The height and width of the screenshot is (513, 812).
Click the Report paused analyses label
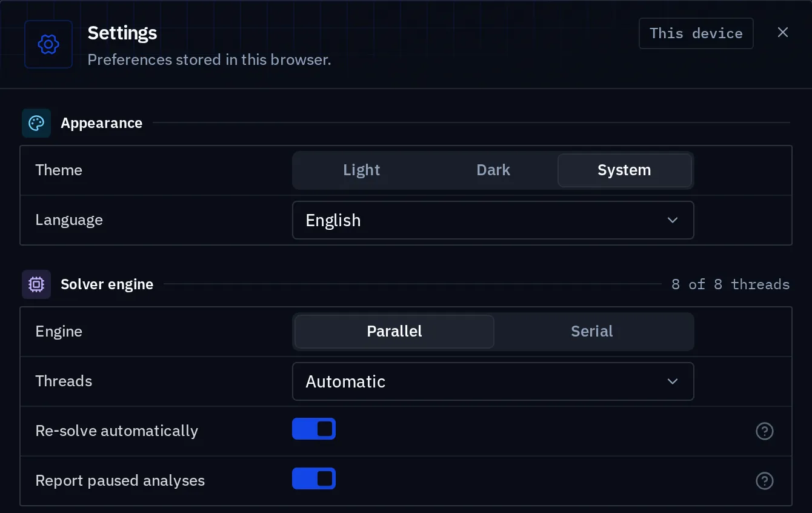[x=120, y=481]
